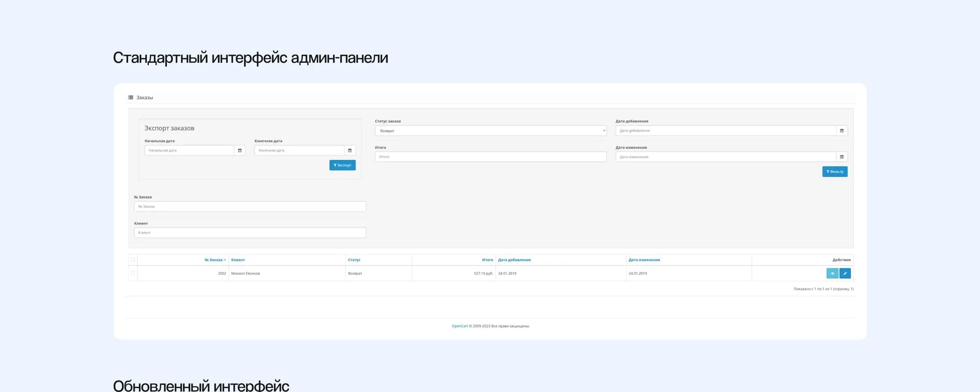This screenshot has width=980, height=392.
Task: Expand the Статус заказа dropdown
Action: click(490, 131)
